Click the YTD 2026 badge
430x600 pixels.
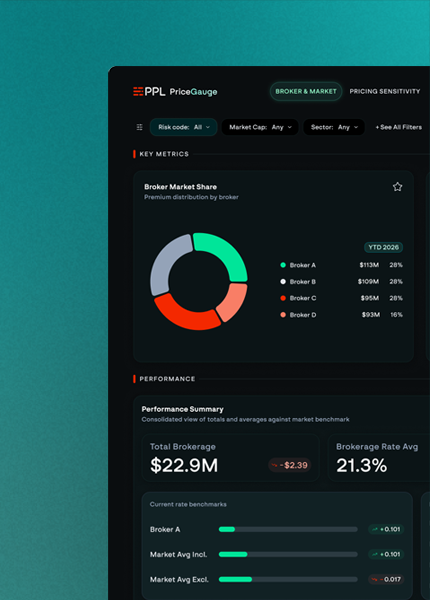(x=383, y=247)
